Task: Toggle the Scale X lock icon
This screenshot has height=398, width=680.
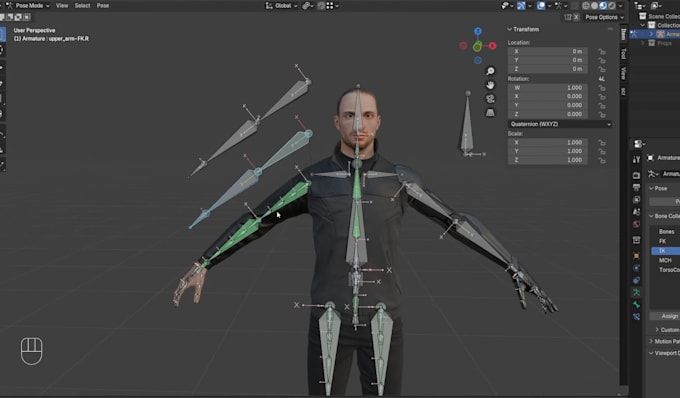Action: [x=602, y=142]
